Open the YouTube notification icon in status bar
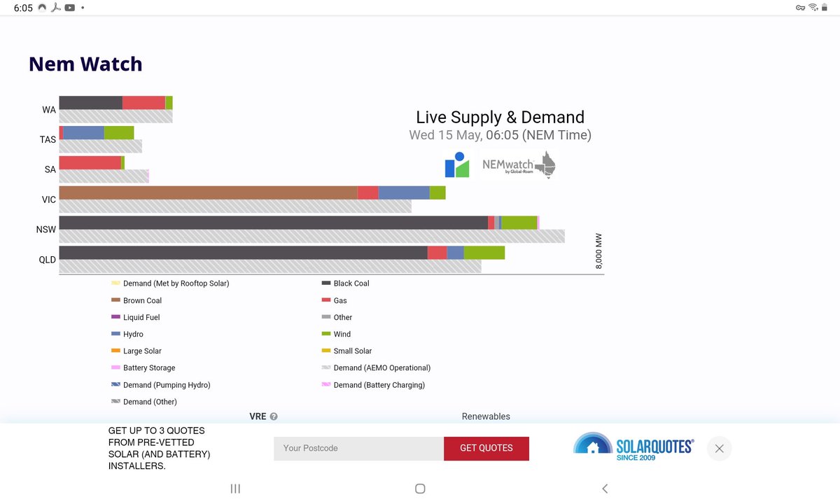Viewport: 840px width, 504px height. click(70, 8)
